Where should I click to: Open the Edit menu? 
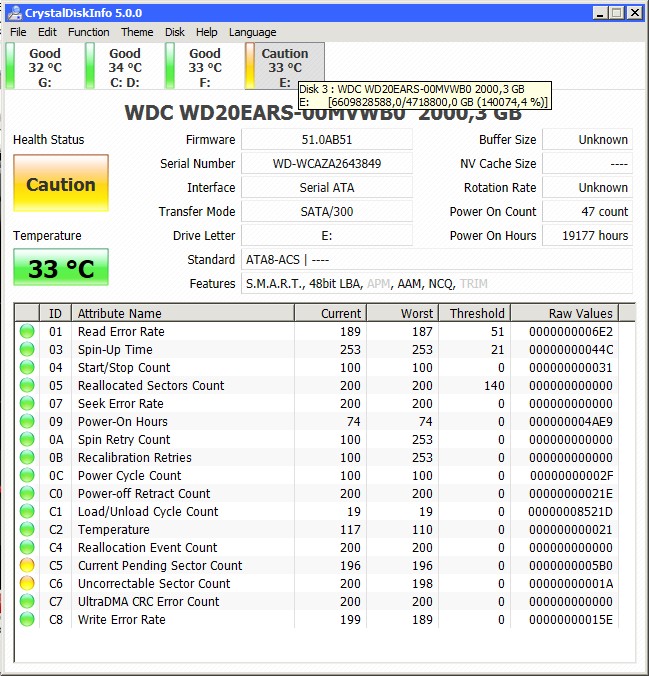tap(47, 32)
